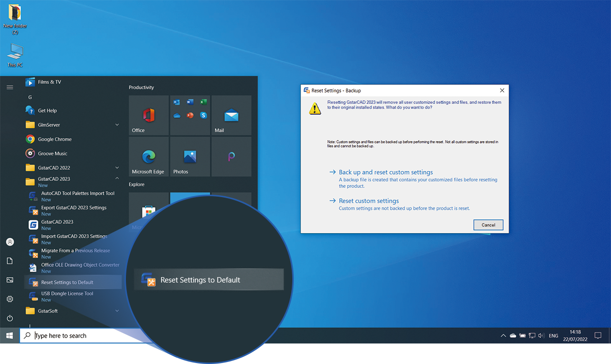
Task: Open Documents from the Start menu rail
Action: (10, 261)
